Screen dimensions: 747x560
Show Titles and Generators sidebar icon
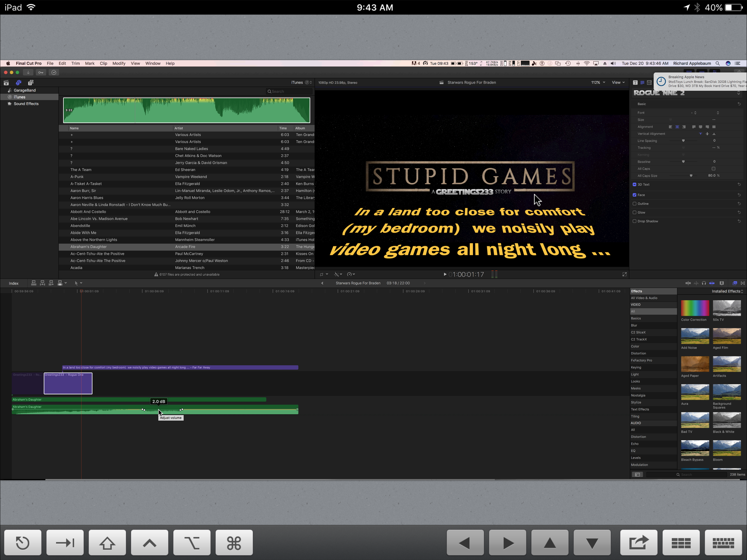(x=31, y=82)
